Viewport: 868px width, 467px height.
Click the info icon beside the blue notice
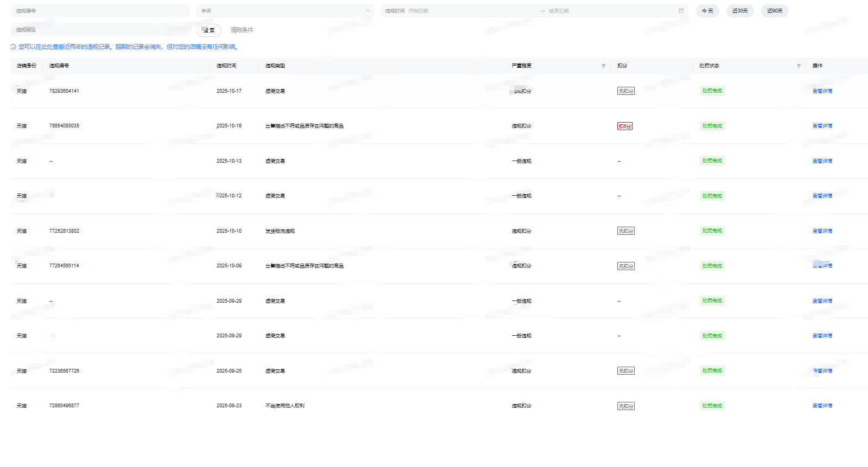[14, 47]
